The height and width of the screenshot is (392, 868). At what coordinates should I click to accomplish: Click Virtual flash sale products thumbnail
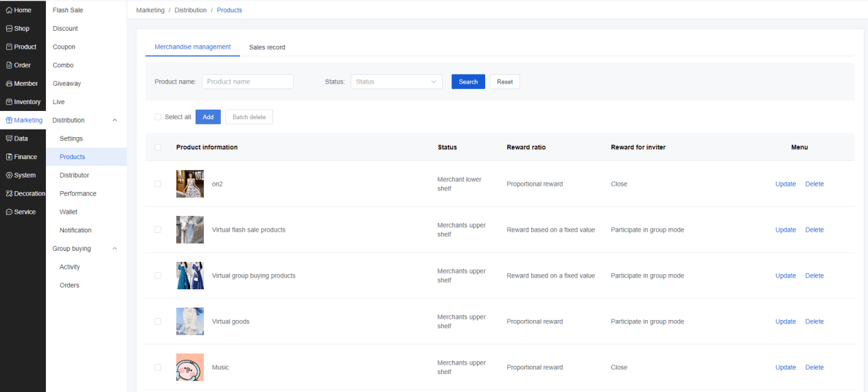[x=190, y=230]
